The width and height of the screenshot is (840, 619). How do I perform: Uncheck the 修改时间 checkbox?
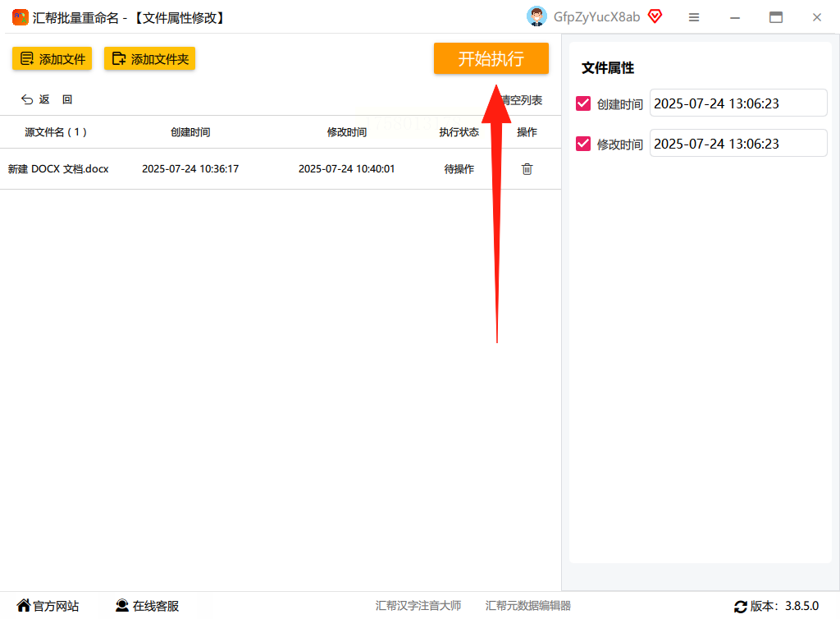tap(583, 144)
